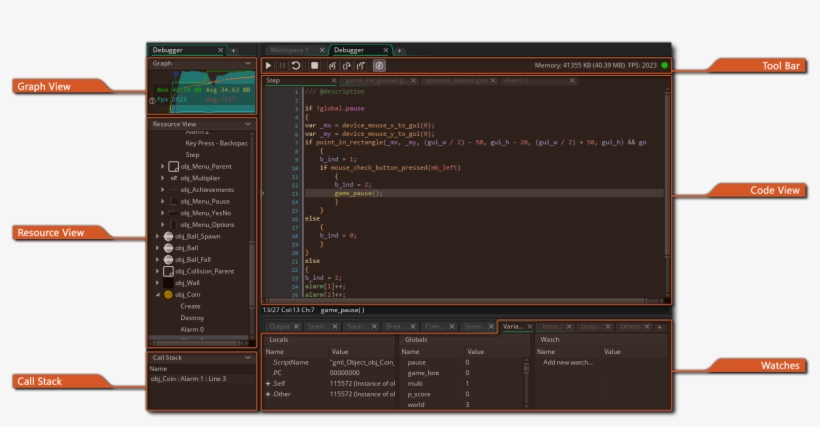The height and width of the screenshot is (427, 820).
Task: Close the Step code tab
Action: tap(334, 80)
